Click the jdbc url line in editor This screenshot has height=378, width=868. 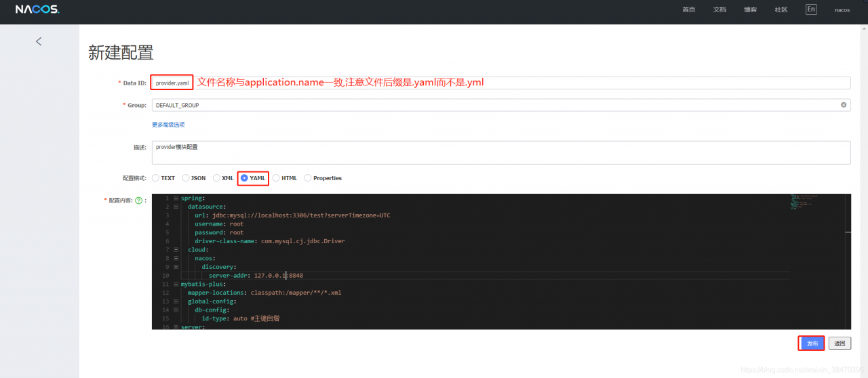[x=292, y=215]
